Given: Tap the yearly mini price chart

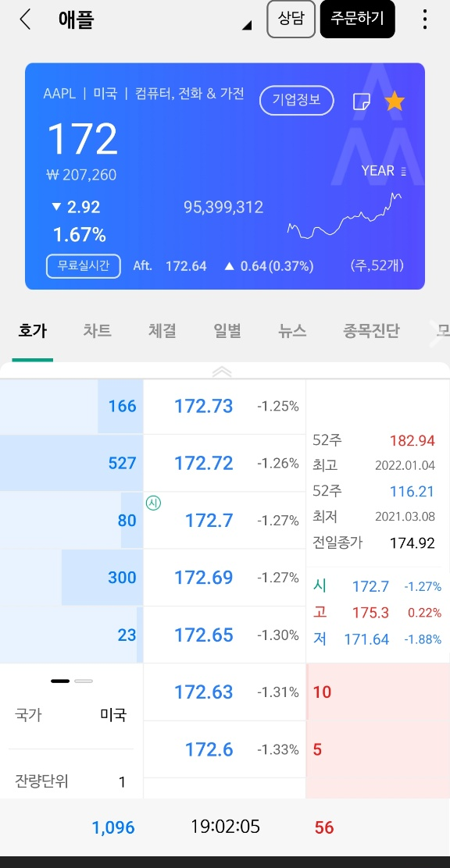Looking at the screenshot, I should [x=345, y=216].
